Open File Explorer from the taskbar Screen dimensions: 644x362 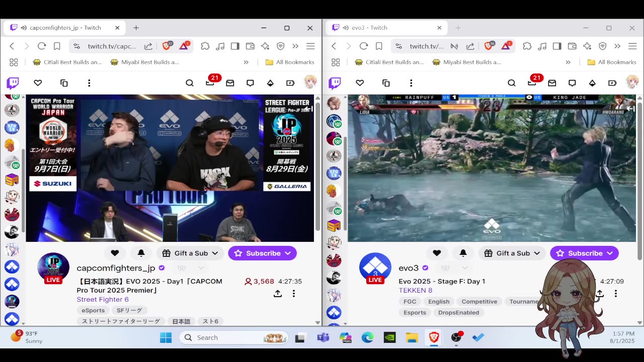[x=412, y=337]
